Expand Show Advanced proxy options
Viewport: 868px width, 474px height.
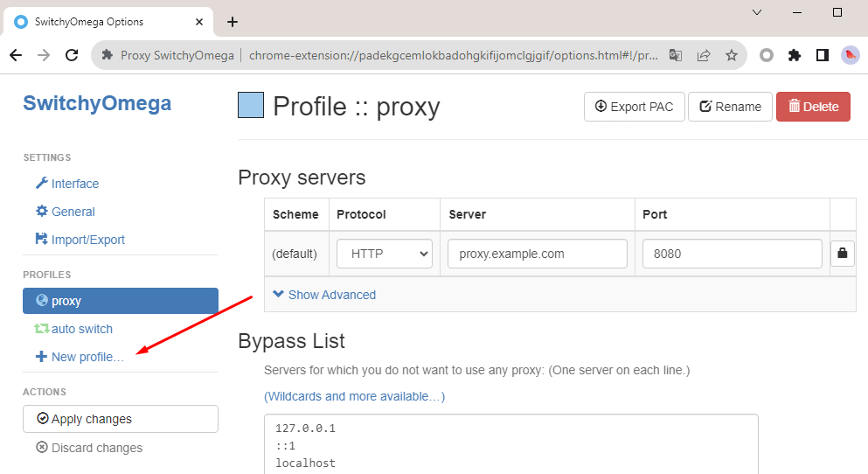coord(324,295)
